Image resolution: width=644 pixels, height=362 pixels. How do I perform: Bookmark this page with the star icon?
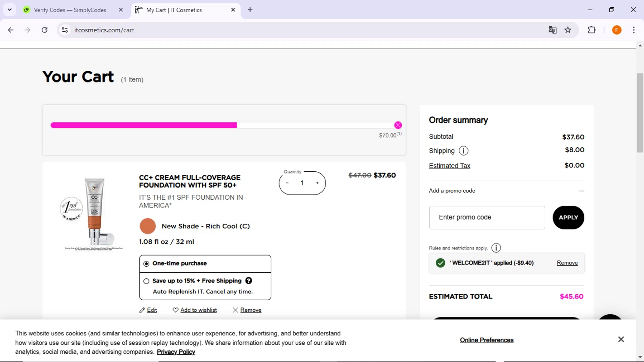pyautogui.click(x=568, y=30)
